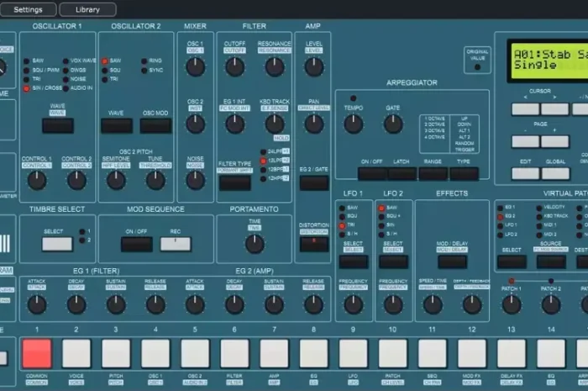Click the Global button

555,173
